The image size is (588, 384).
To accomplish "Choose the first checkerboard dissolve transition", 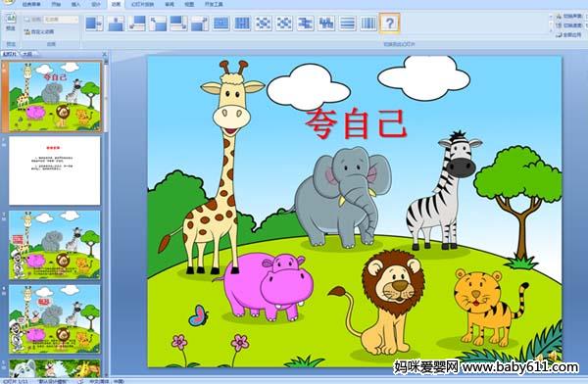I will 264,24.
